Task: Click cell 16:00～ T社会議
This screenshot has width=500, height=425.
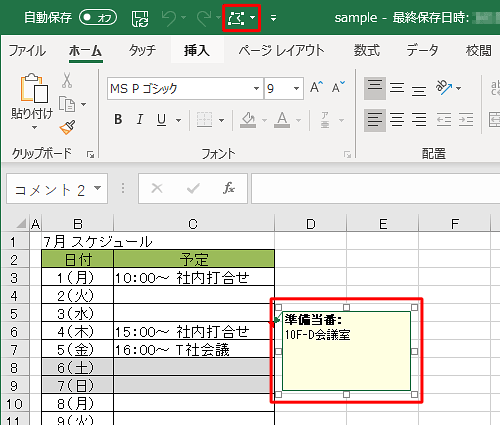Action: coord(194,350)
